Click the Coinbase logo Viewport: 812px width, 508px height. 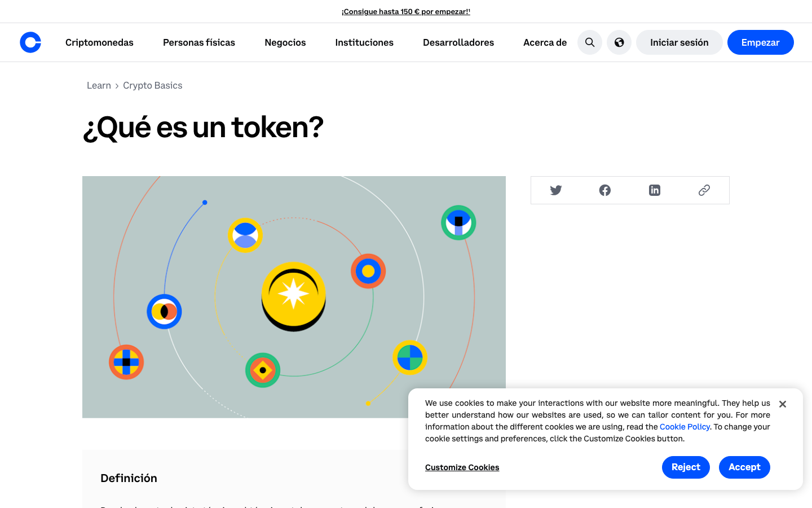point(30,42)
